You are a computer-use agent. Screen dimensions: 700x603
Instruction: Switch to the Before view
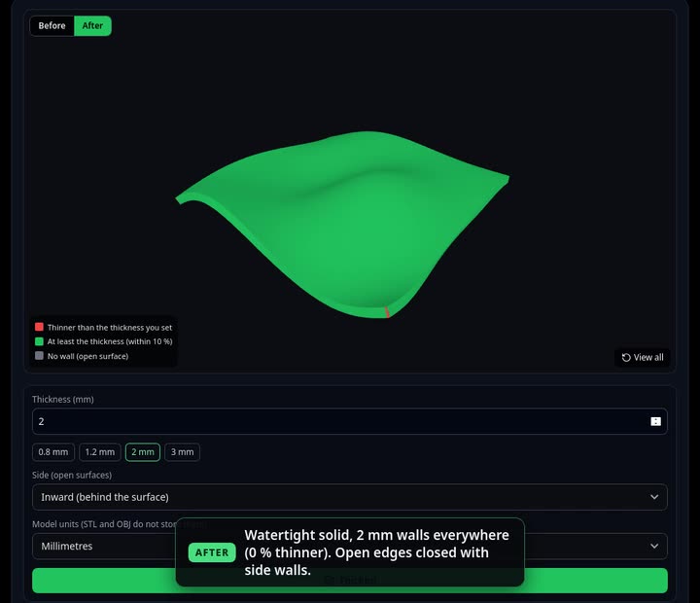click(52, 26)
